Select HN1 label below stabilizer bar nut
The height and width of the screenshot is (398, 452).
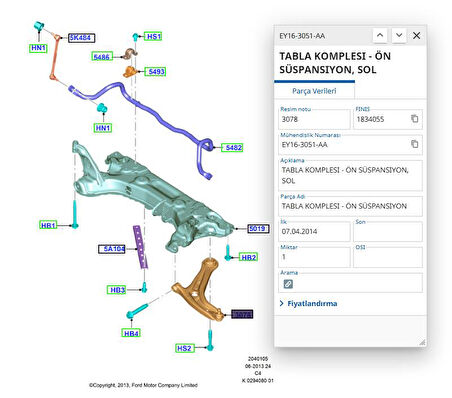pyautogui.click(x=103, y=128)
